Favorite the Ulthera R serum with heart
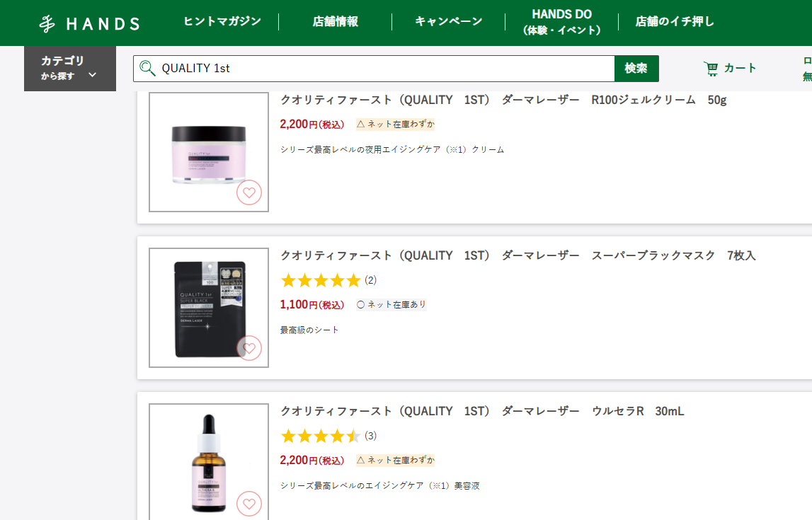812x520 pixels. pos(248,504)
